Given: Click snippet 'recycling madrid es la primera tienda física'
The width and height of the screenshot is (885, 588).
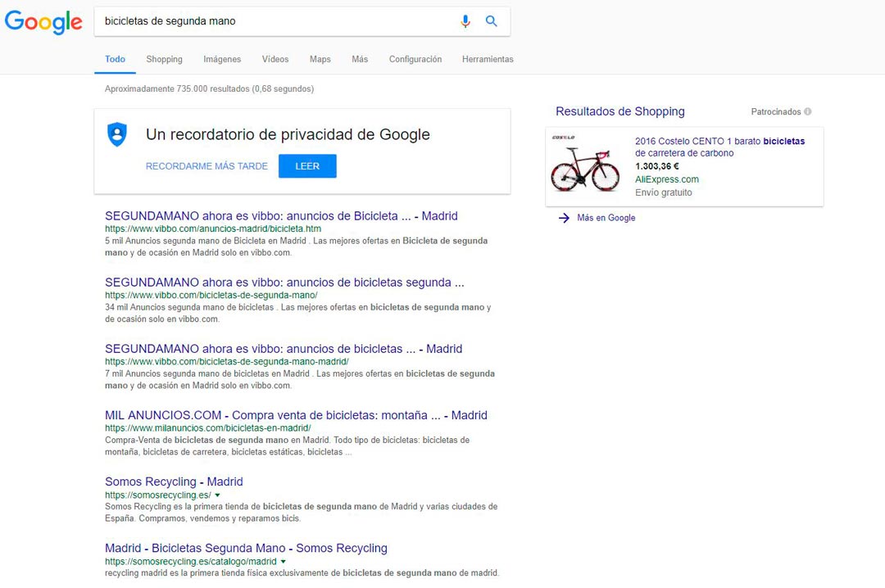Looking at the screenshot, I should (302, 573).
